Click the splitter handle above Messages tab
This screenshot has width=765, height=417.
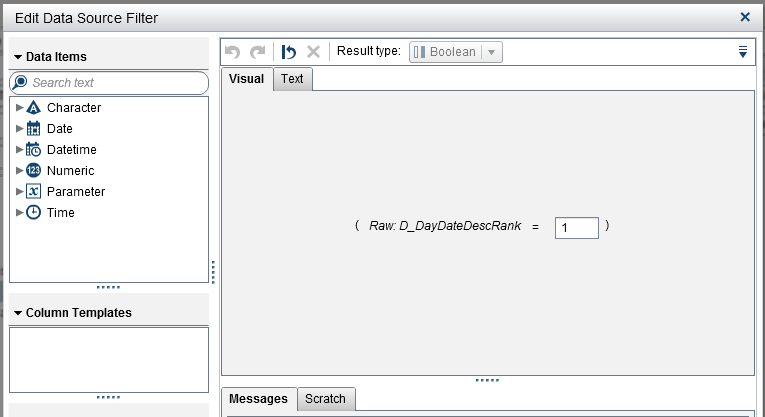pyautogui.click(x=487, y=380)
